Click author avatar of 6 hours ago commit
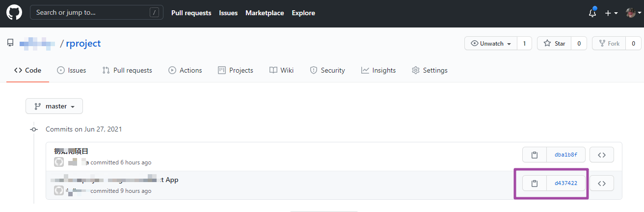 59,162
